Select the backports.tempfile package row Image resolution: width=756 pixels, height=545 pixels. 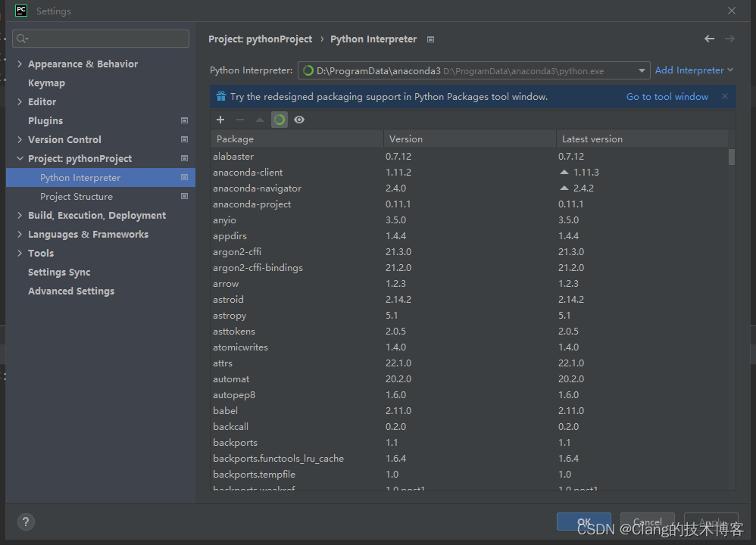pyautogui.click(x=470, y=474)
